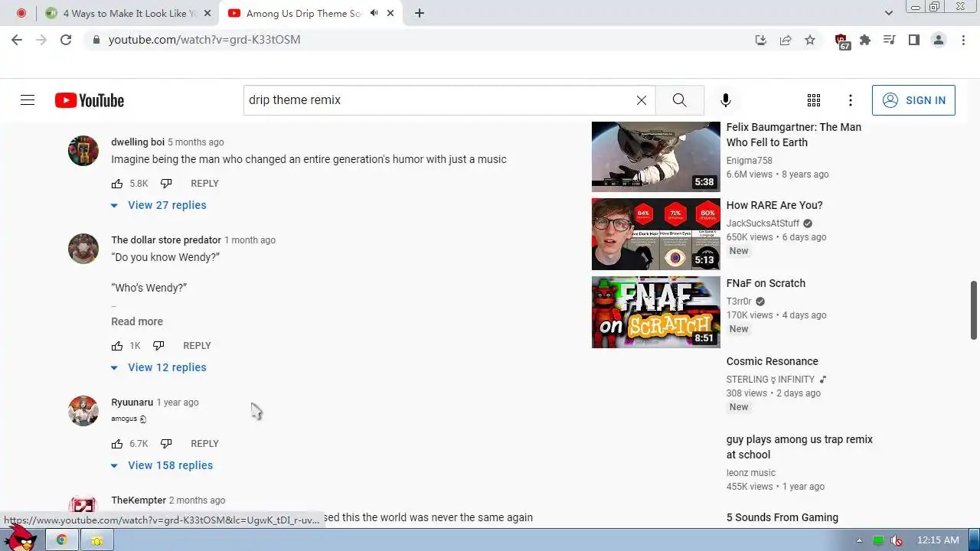Bookmark this page with the star
The height and width of the screenshot is (551, 980).
tap(810, 40)
